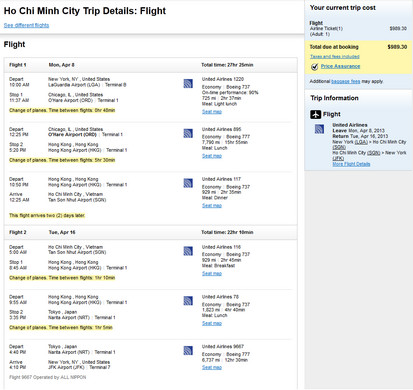Open More Flight Details link

[x=351, y=164]
